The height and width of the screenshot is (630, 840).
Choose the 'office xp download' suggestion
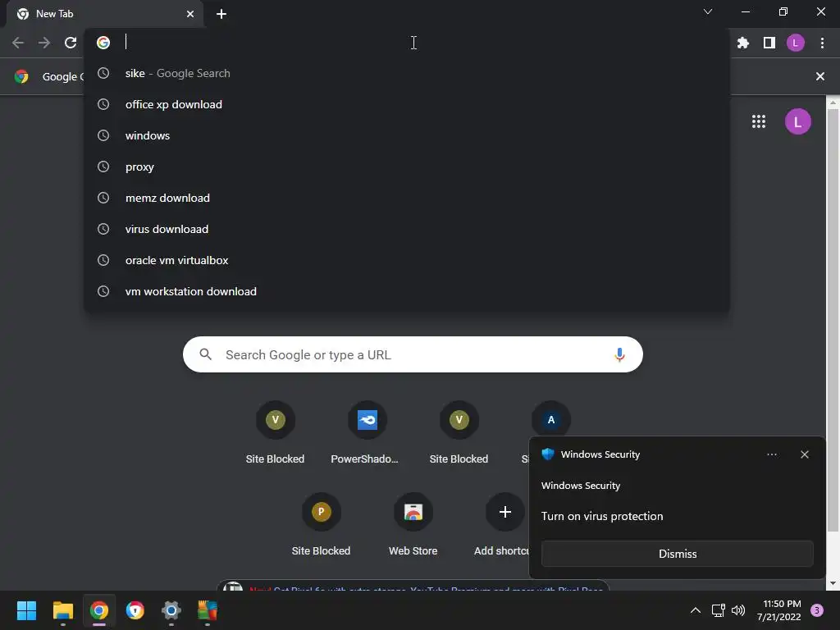click(x=407, y=104)
